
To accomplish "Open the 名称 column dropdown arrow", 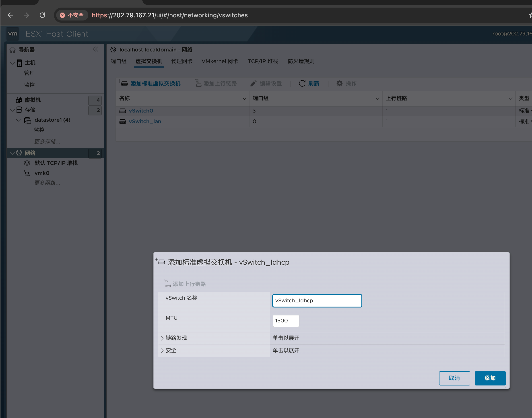I will point(244,99).
